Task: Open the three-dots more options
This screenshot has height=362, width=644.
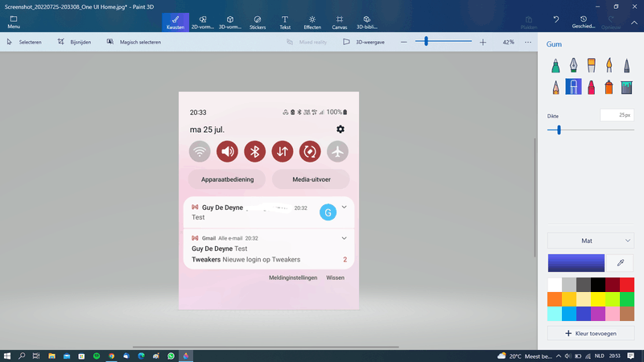Action: (528, 42)
